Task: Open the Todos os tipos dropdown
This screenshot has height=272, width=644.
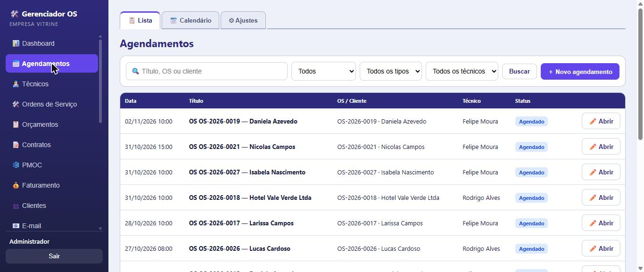Action: point(391,71)
